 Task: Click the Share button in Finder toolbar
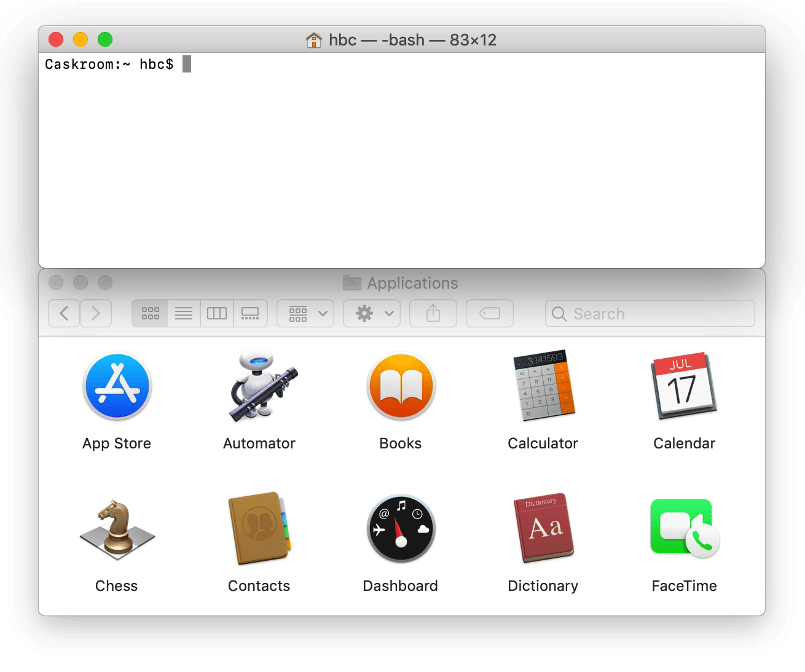pos(433,313)
